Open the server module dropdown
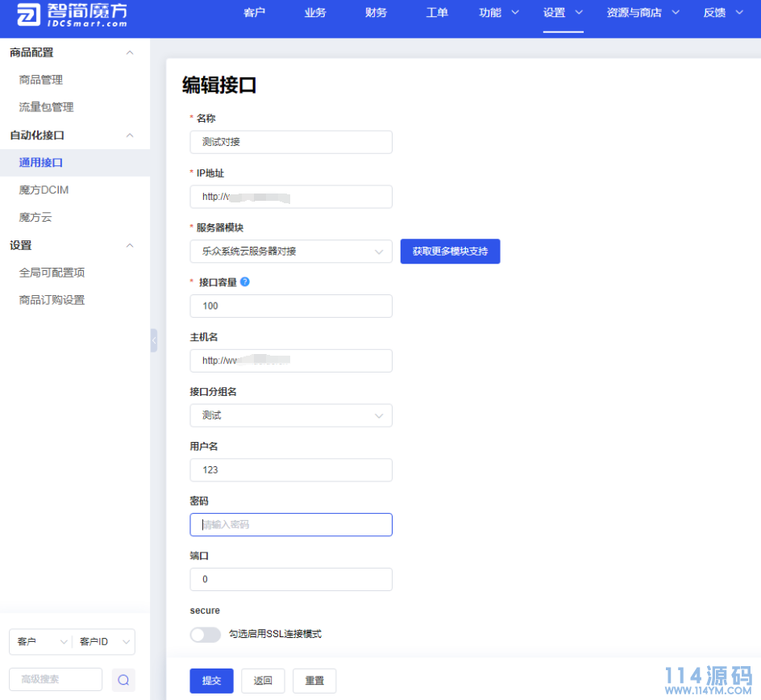Image resolution: width=761 pixels, height=700 pixels. pyautogui.click(x=291, y=252)
